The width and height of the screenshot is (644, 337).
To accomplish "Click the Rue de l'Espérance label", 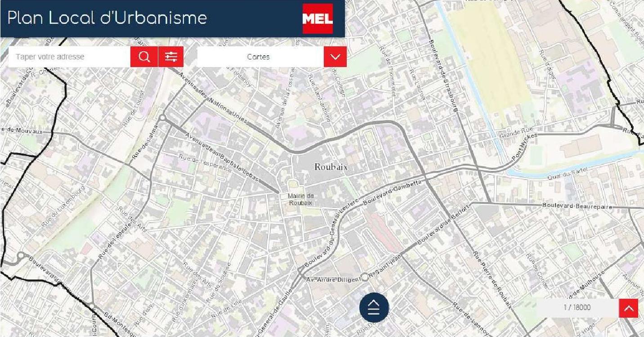I will (205, 163).
